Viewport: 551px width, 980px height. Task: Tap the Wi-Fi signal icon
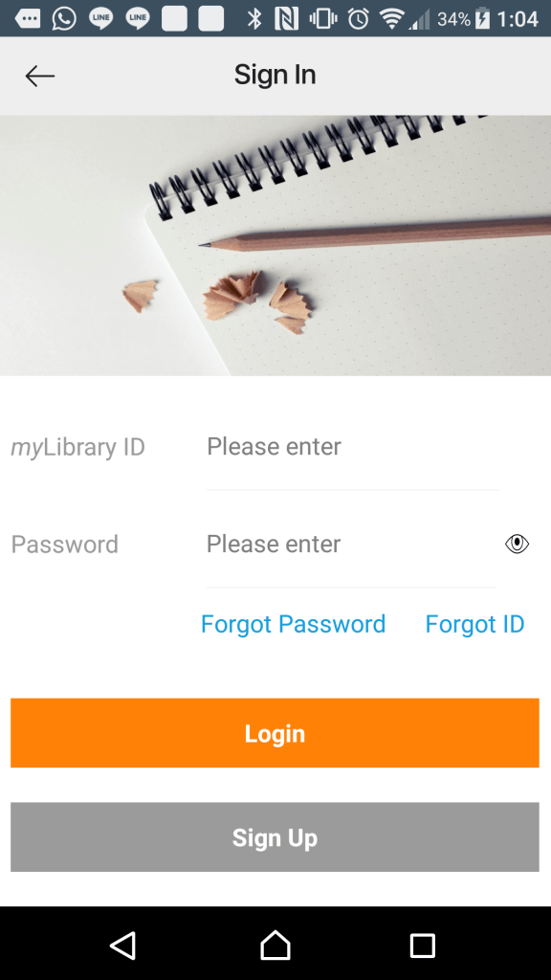pyautogui.click(x=392, y=19)
